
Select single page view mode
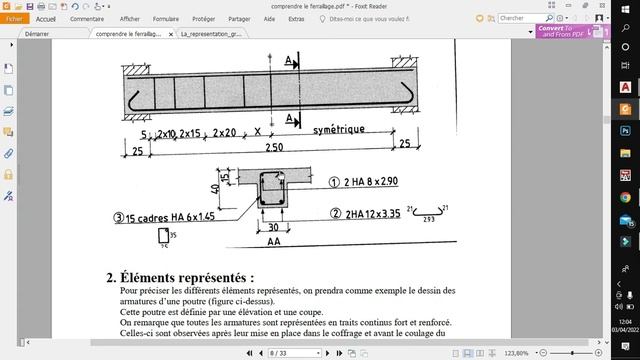[x=456, y=353]
